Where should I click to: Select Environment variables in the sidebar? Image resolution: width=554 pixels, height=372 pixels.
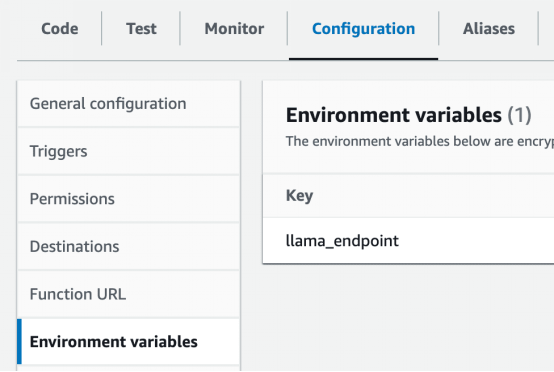tap(129, 342)
